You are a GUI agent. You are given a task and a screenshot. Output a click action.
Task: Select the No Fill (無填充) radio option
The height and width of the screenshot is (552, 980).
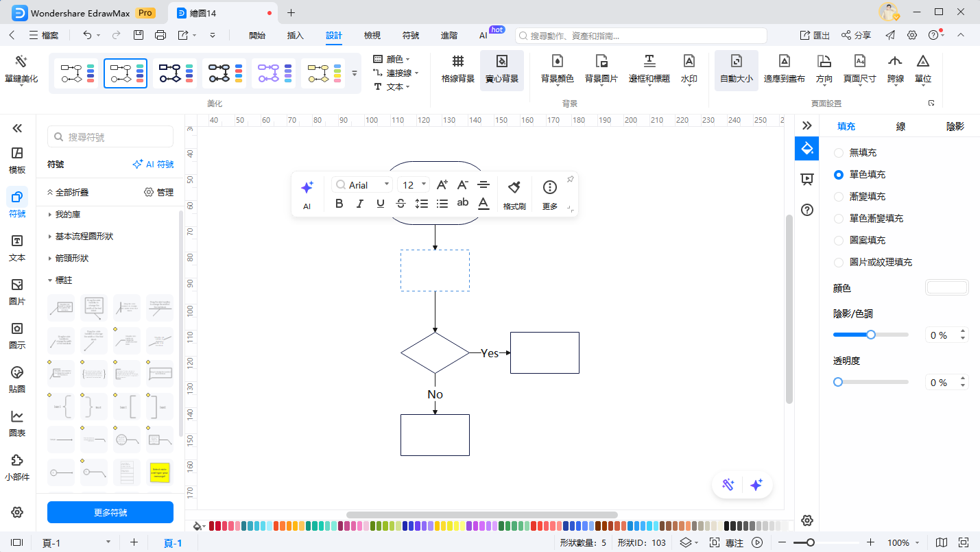click(838, 153)
